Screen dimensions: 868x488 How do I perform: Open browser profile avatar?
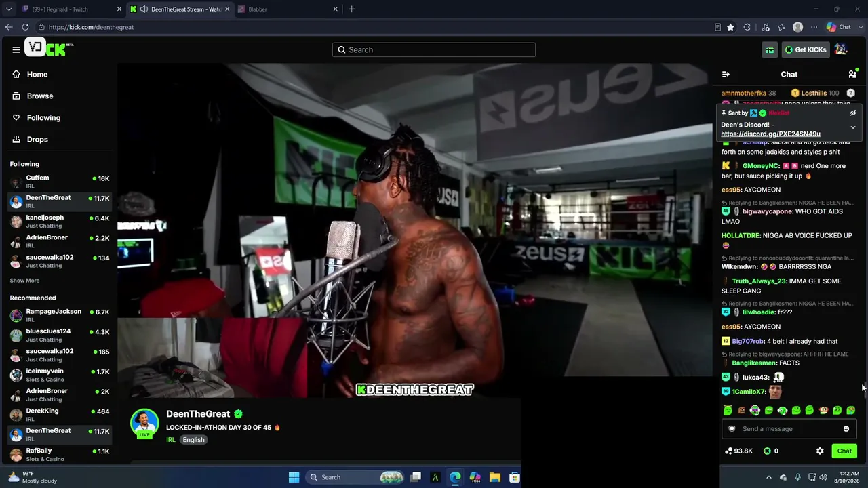pos(798,27)
